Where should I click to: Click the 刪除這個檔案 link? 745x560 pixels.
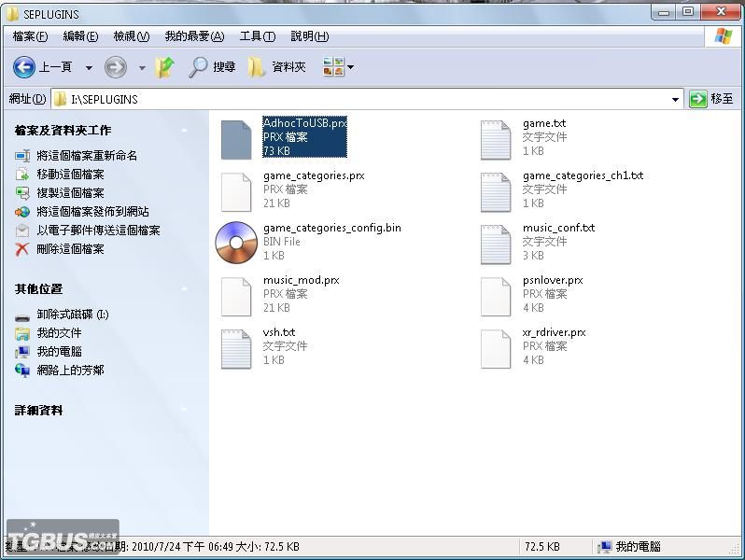click(x=70, y=249)
